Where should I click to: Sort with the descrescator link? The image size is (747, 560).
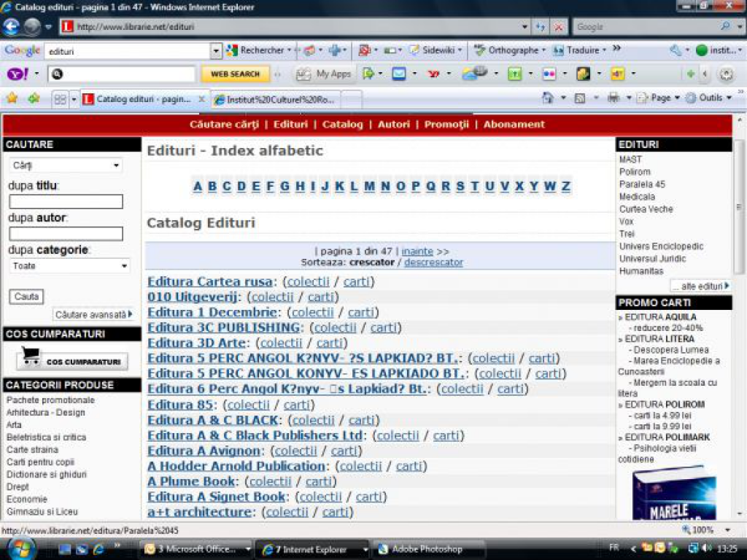click(x=433, y=262)
